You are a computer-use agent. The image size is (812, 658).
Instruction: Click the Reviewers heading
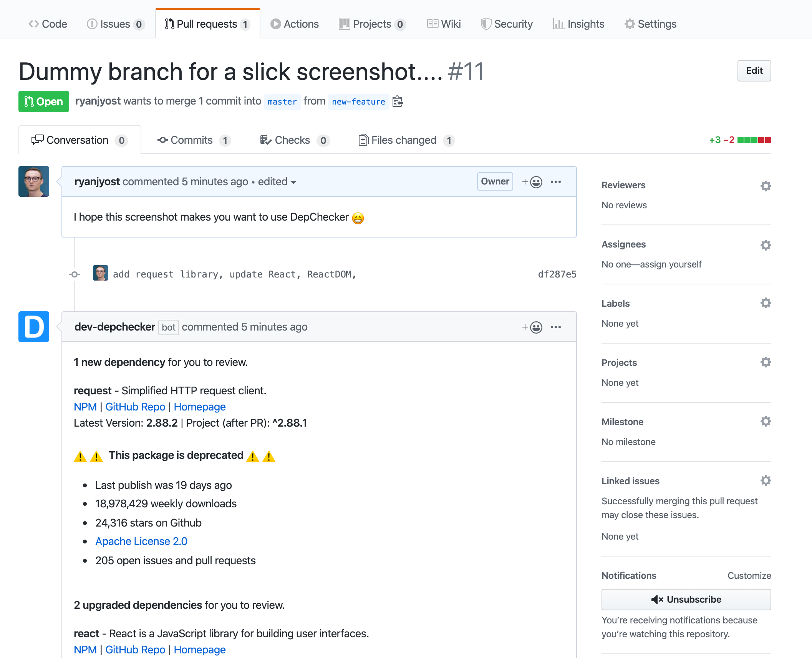(x=623, y=185)
